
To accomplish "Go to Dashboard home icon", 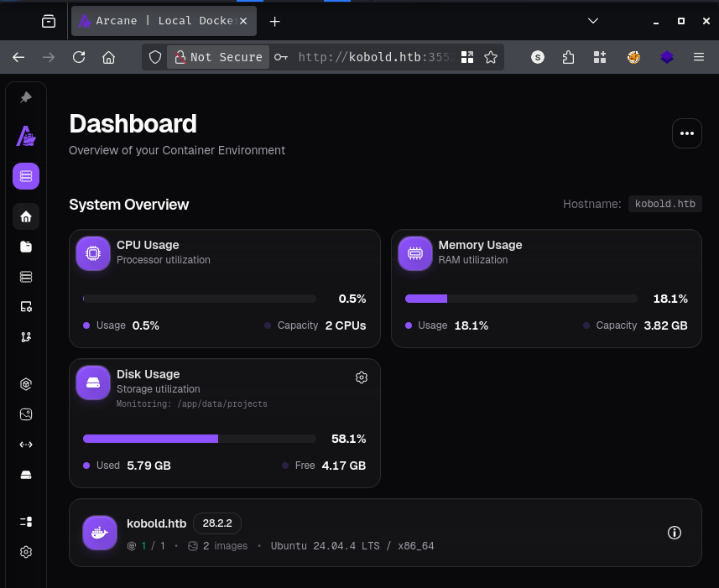I will (26, 216).
